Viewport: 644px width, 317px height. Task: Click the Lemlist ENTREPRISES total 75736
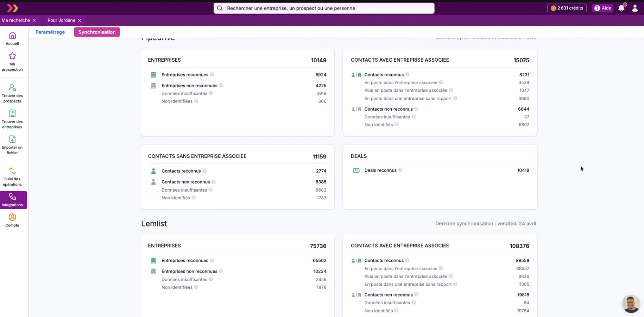(318, 246)
